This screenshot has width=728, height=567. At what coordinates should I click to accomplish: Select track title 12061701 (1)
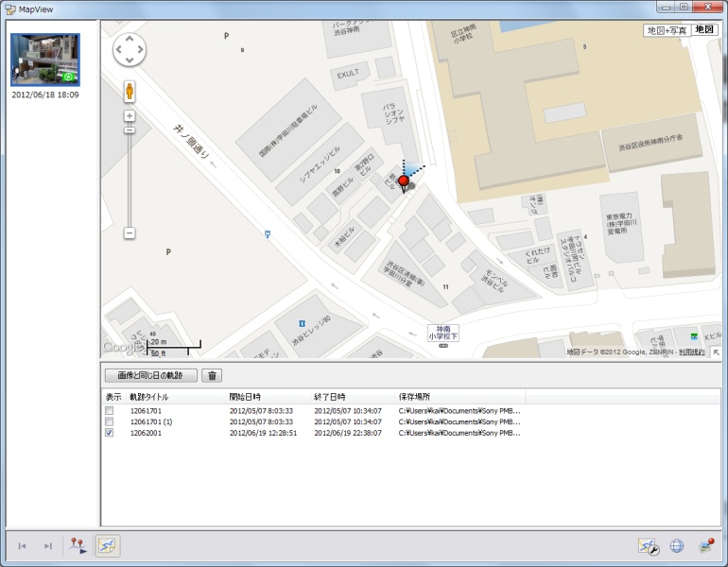(x=151, y=421)
